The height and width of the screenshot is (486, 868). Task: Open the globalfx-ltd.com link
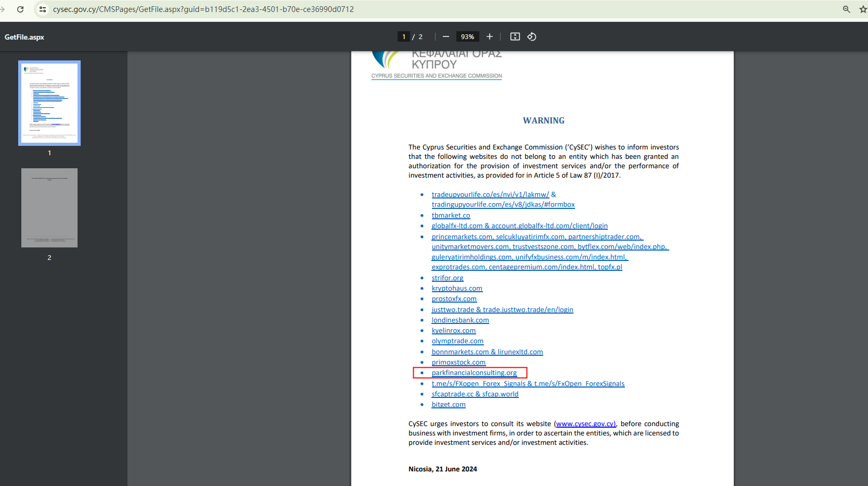pos(519,226)
